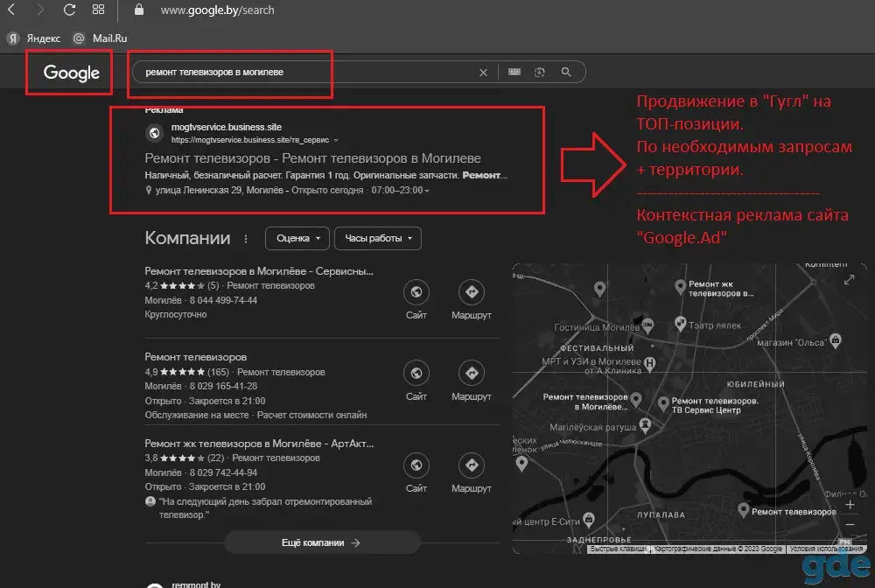
Task: Click the Ещё компании button
Action: [322, 542]
